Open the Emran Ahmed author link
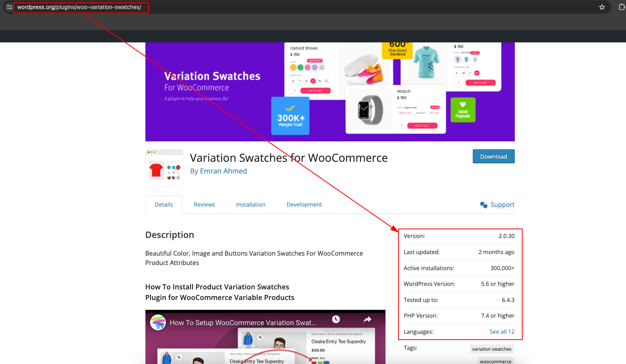Viewport: 626px width, 364px height. click(x=223, y=171)
